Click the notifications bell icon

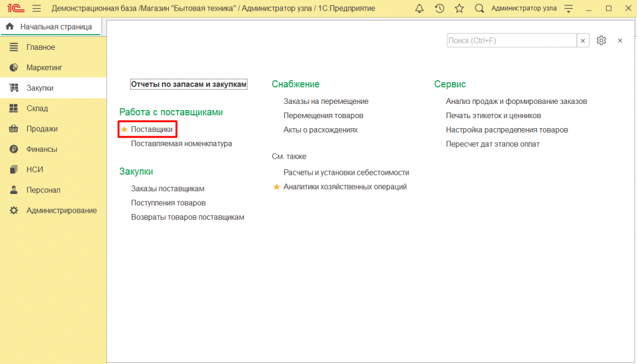419,8
